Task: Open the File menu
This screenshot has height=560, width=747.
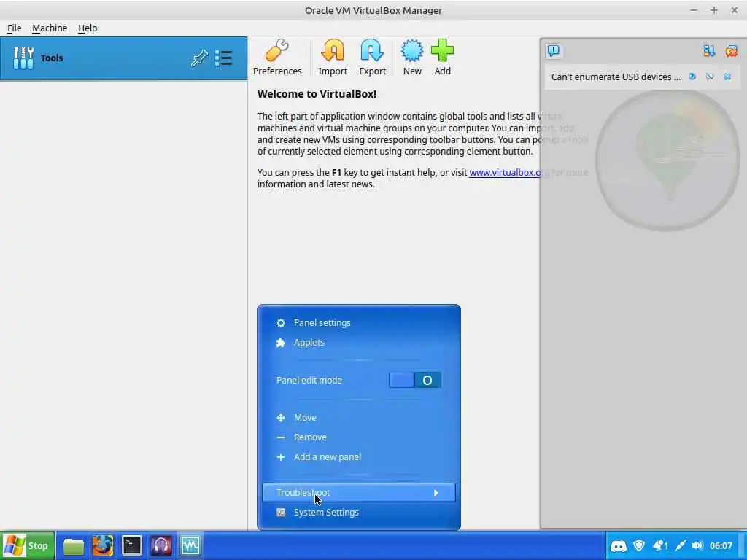Action: (x=15, y=28)
